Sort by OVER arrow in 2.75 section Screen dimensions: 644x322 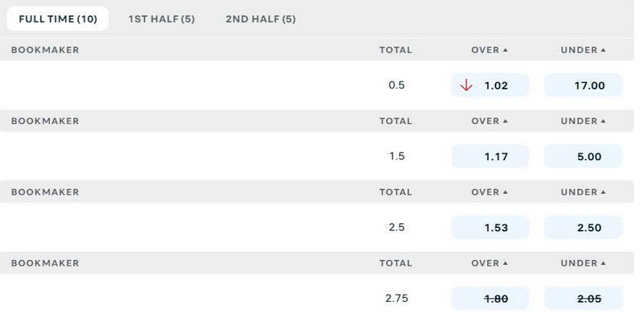506,263
